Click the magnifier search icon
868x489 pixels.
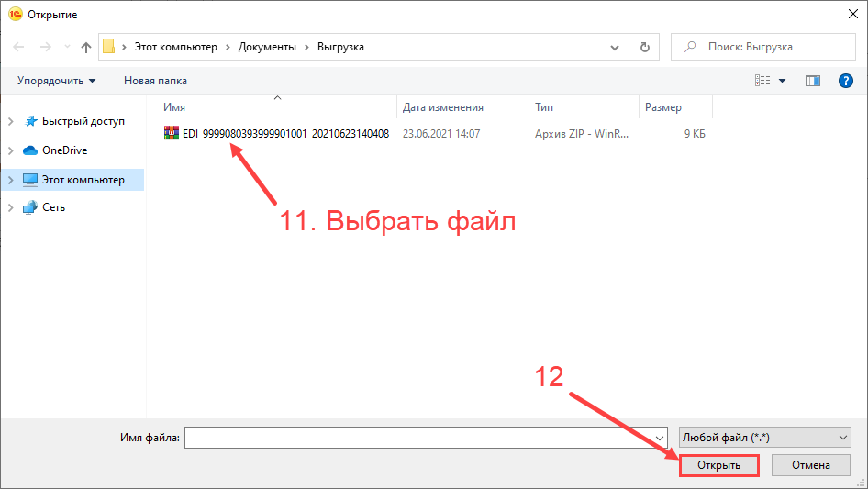coord(690,47)
